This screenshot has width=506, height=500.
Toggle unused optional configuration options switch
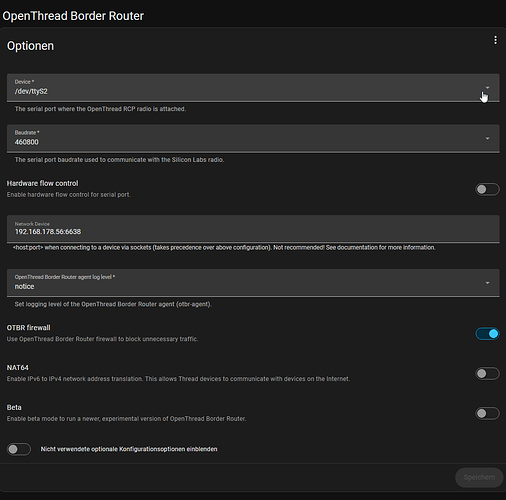[19, 449]
